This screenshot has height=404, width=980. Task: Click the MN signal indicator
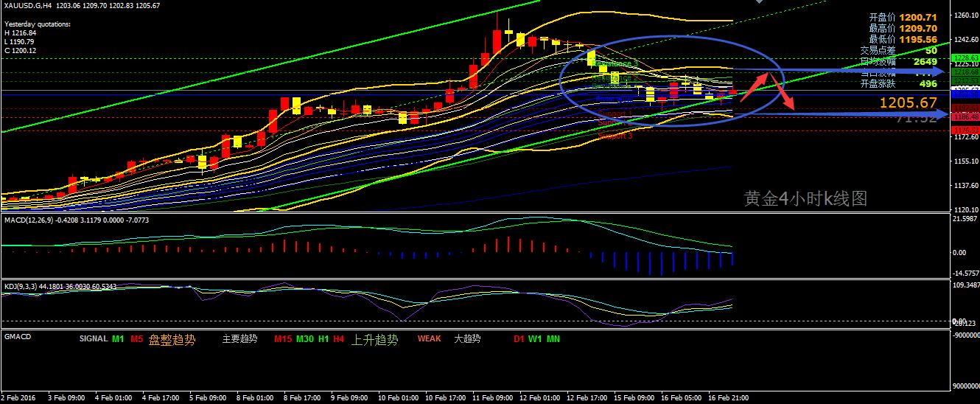click(x=553, y=339)
